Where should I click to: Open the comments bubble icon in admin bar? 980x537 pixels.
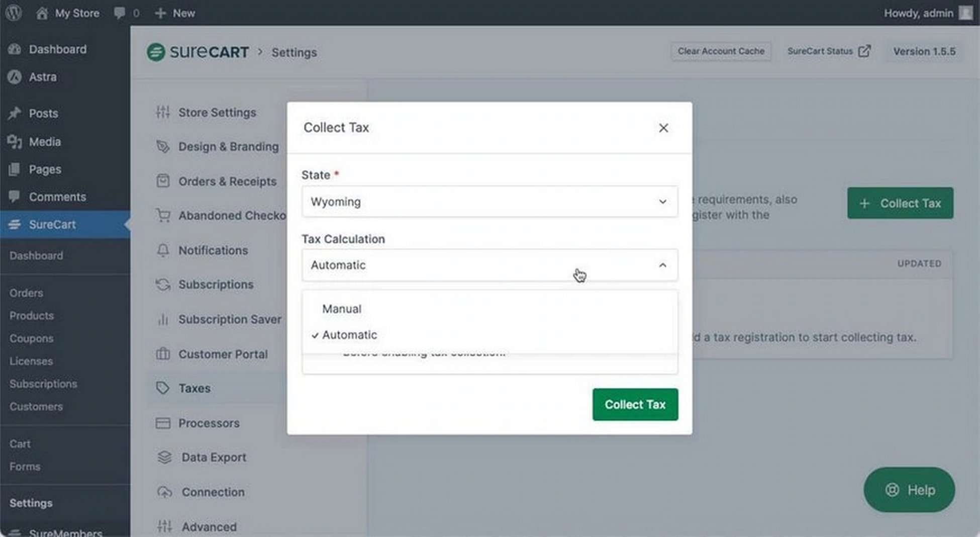(120, 13)
